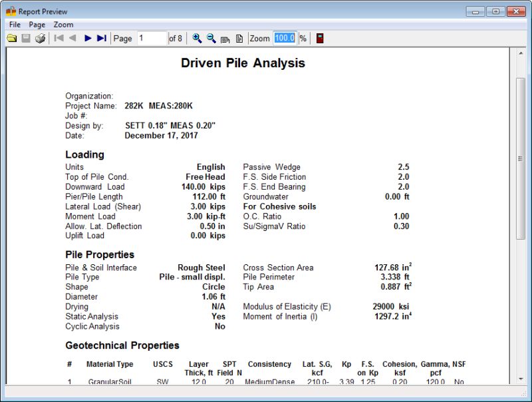532x402 pixels.
Task: Exit preview via the red door icon
Action: [321, 38]
